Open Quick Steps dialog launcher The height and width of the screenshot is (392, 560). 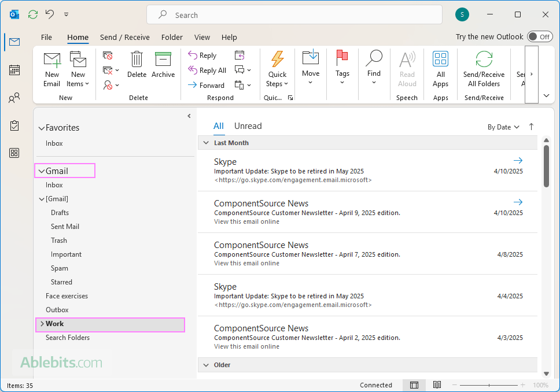pyautogui.click(x=290, y=98)
